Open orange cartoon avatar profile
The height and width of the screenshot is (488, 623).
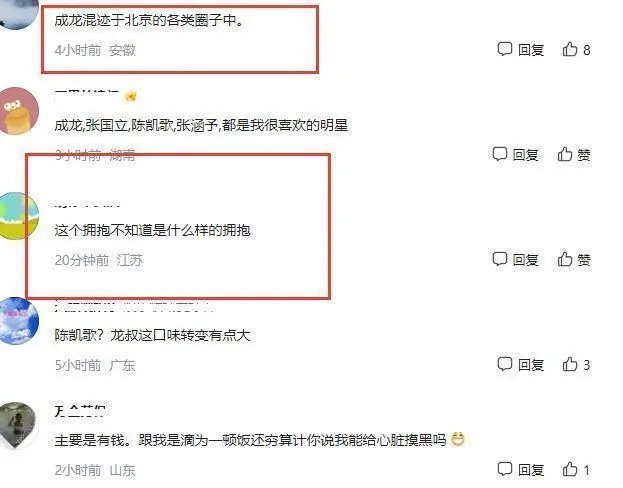(16, 111)
